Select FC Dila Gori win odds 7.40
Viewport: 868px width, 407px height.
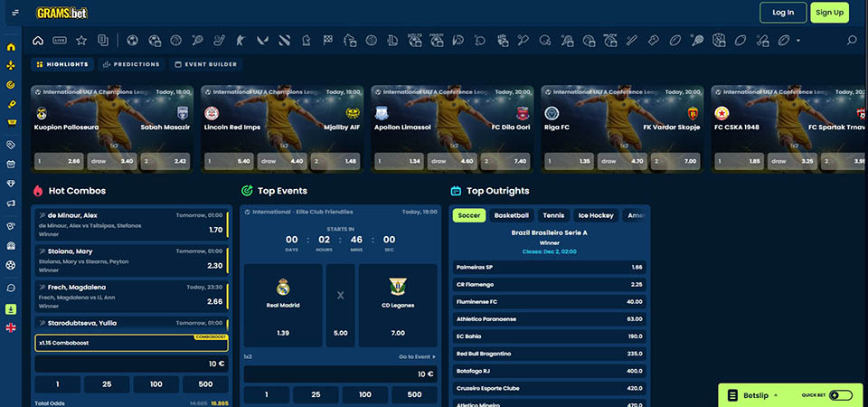[x=505, y=161]
